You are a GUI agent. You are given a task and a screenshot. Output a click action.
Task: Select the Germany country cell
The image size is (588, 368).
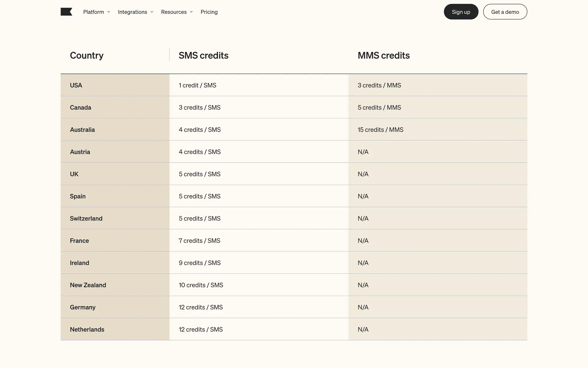(x=83, y=307)
